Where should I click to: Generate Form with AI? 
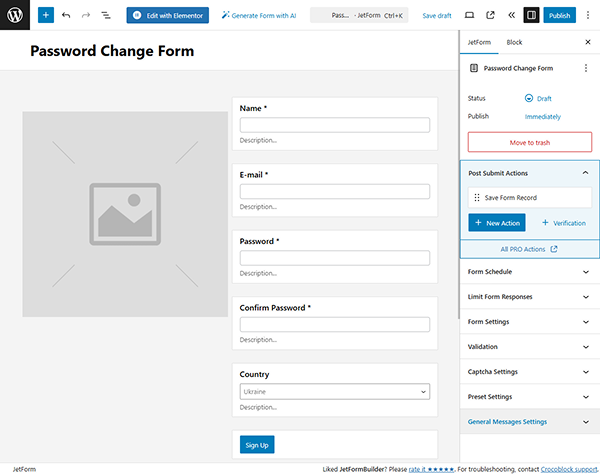point(259,15)
